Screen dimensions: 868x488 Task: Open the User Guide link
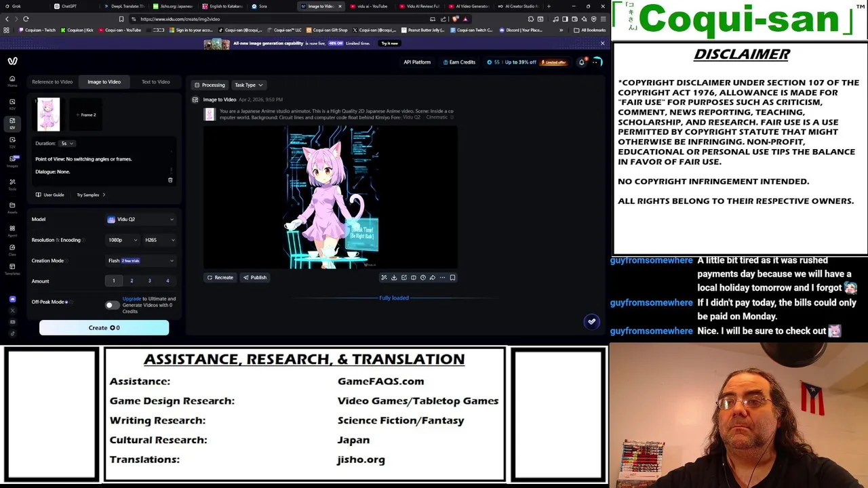(50, 195)
